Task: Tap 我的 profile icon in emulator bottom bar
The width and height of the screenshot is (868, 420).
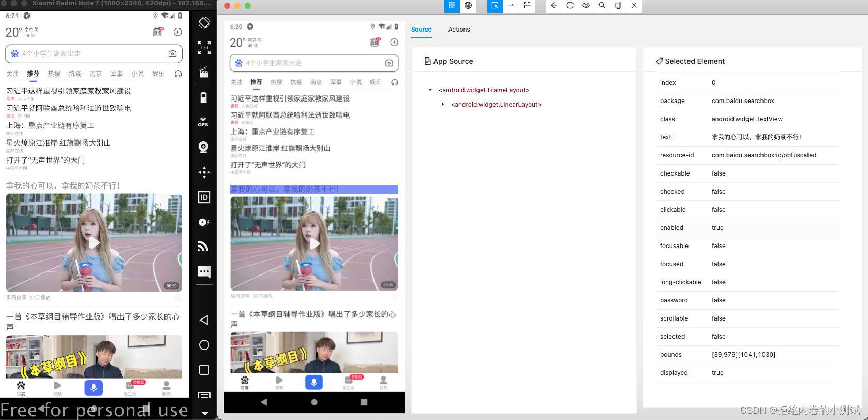Action: [x=167, y=388]
